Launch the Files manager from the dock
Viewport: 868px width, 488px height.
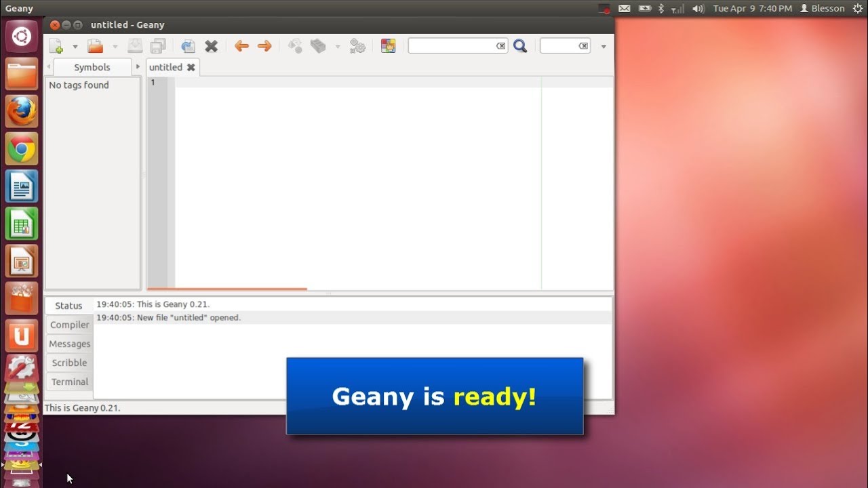click(22, 74)
